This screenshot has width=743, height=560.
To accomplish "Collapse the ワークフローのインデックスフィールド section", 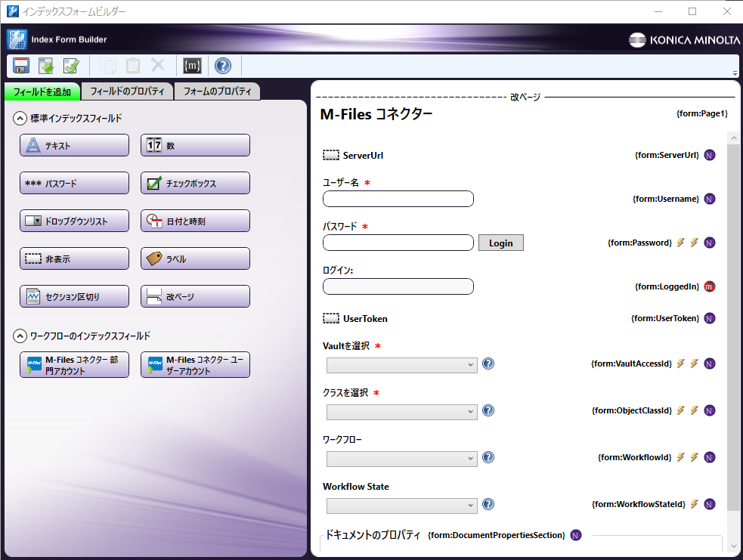I will click(x=20, y=336).
